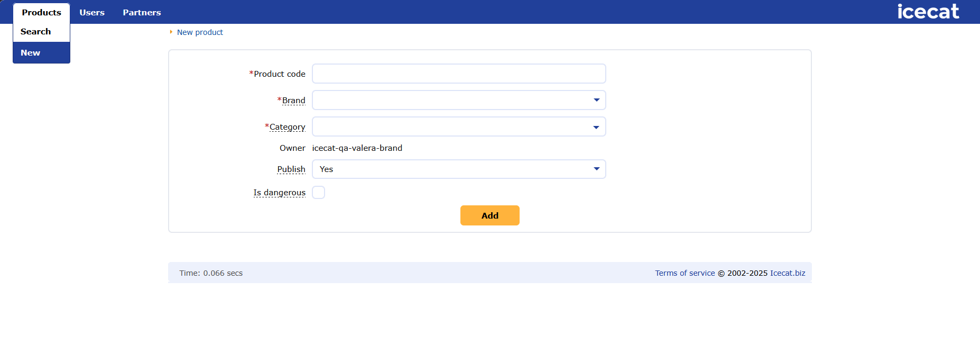Open the Partners menu
This screenshot has height=362, width=980.
(x=142, y=12)
